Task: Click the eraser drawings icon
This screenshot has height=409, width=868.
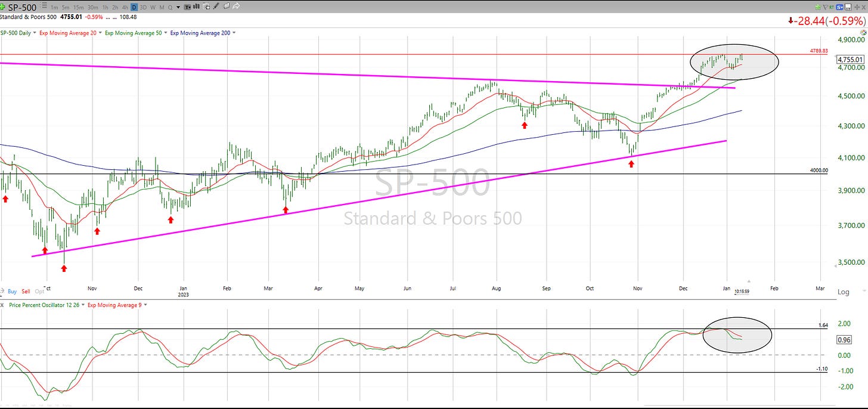Action: [226, 6]
